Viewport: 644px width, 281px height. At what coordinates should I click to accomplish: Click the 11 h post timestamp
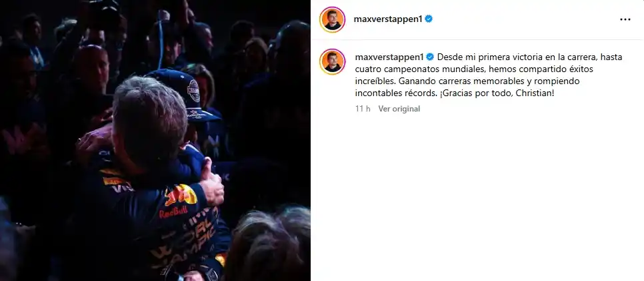pyautogui.click(x=363, y=109)
